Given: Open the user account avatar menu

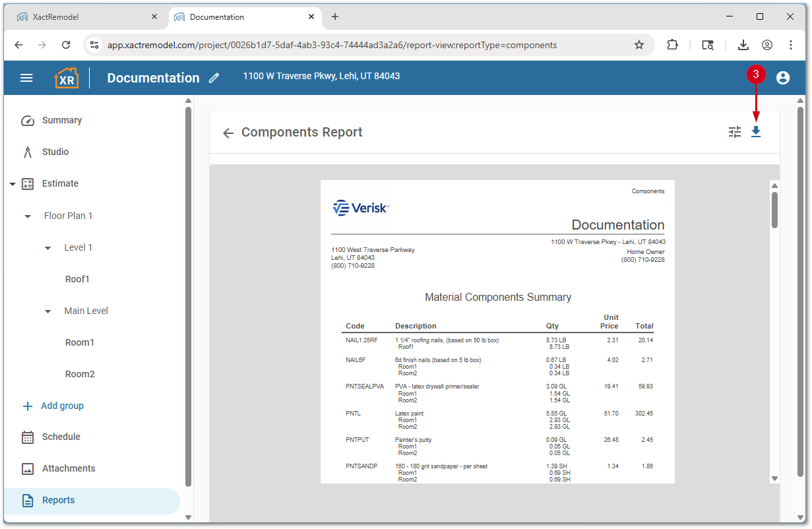Looking at the screenshot, I should pos(782,77).
